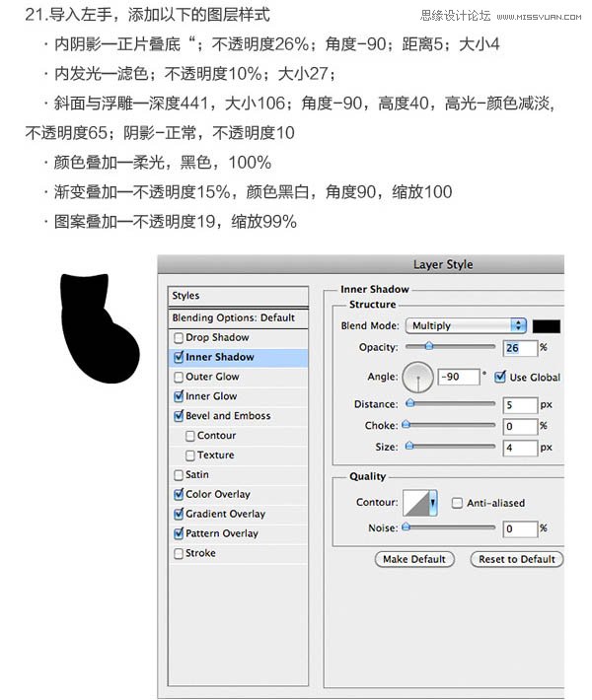Uncheck the Gradient Overlay checkbox
Viewport: 592px width, 700px height.
pos(179,514)
